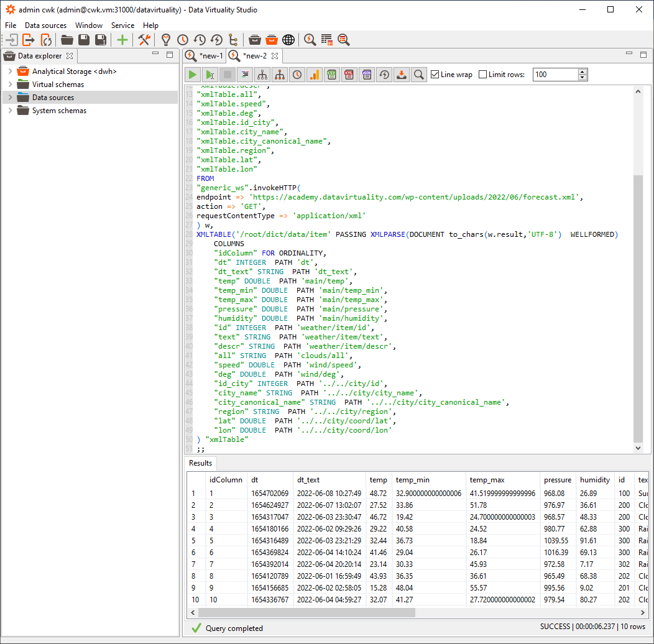
Task: Disable the Line wrap checkbox
Action: coord(435,75)
